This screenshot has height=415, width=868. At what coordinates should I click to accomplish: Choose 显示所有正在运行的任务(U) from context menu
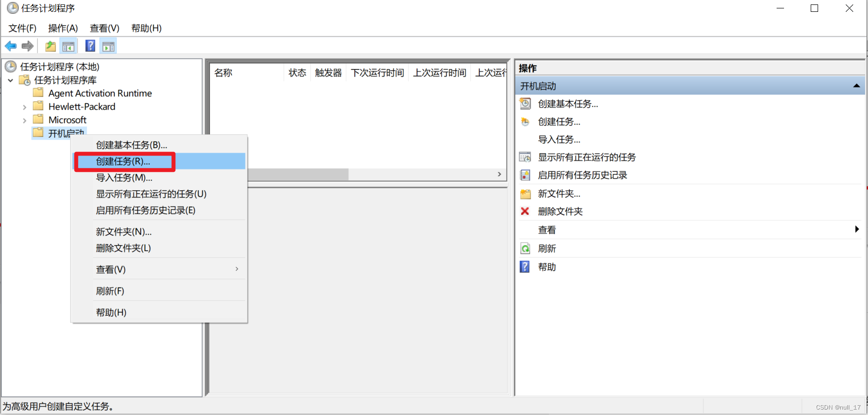click(x=159, y=194)
